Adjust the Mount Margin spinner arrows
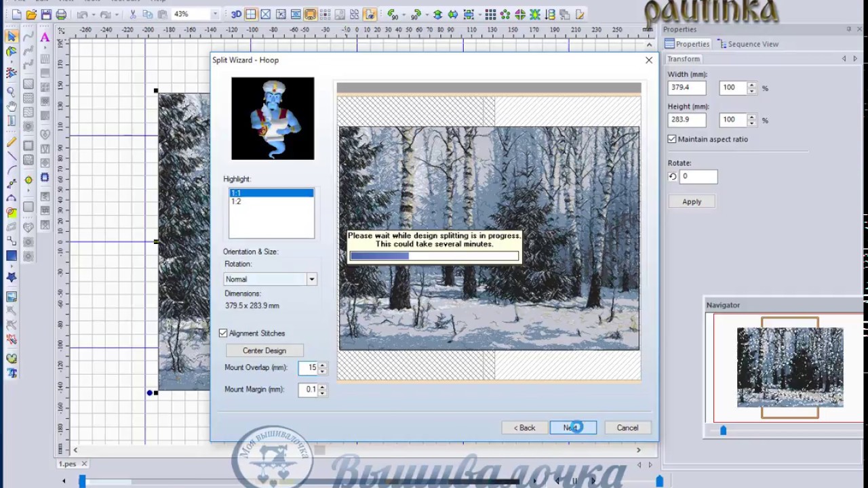Image resolution: width=868 pixels, height=488 pixels. pos(322,390)
